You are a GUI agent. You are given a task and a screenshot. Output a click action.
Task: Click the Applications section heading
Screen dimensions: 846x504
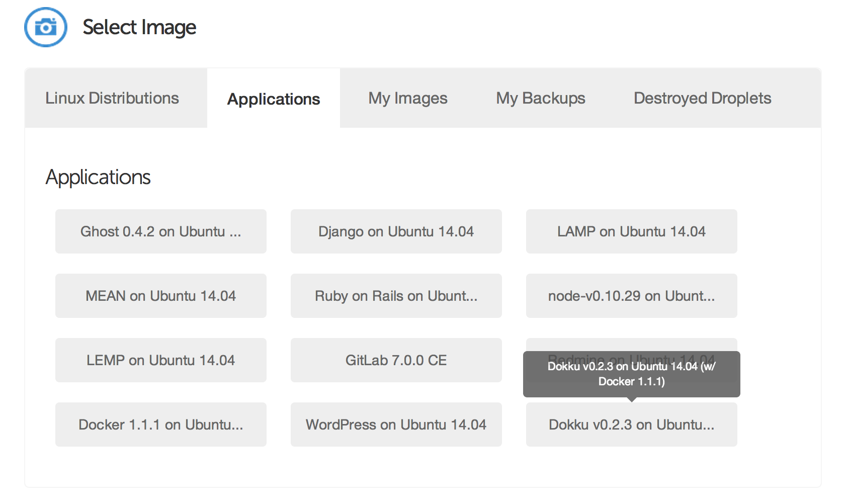pos(98,177)
